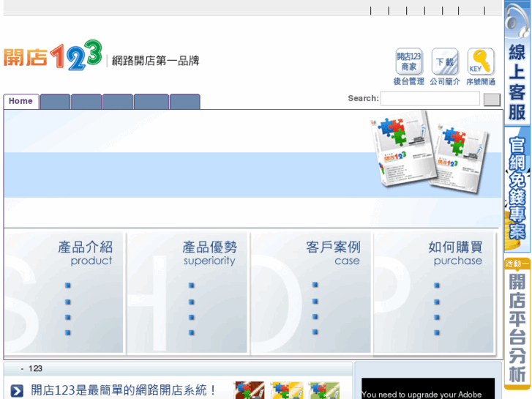This screenshot has height=399, width=532.
Task: Open the 產品優勢 superiority panel
Action: [x=187, y=293]
